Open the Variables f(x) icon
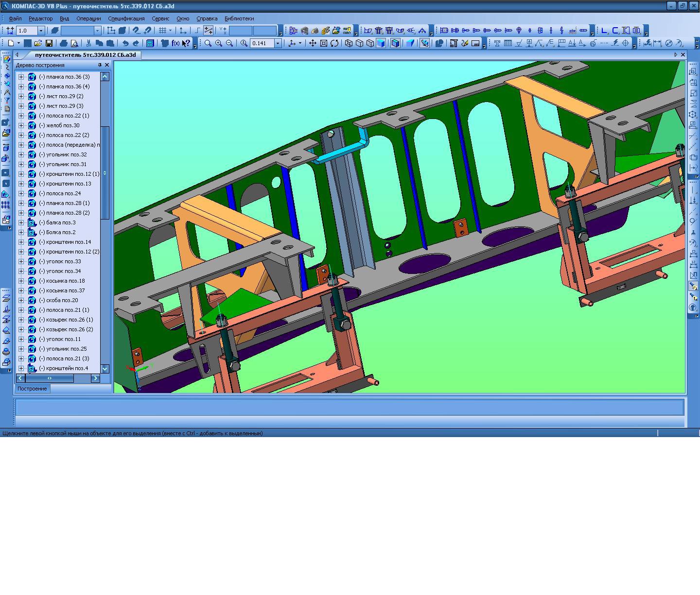Image resolution: width=700 pixels, height=595 pixels. tap(175, 43)
